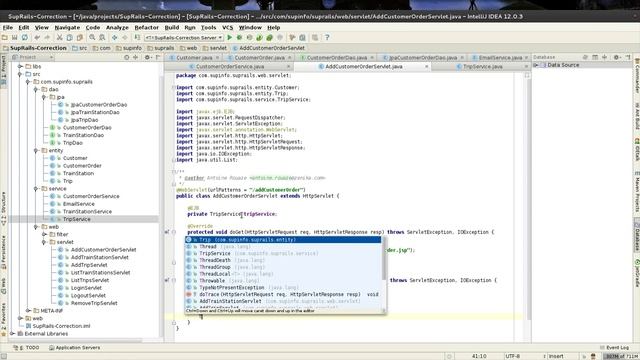Screen dimensions: 640x360
Task: Click the Undo toolbar arrow
Action: (x=37, y=38)
